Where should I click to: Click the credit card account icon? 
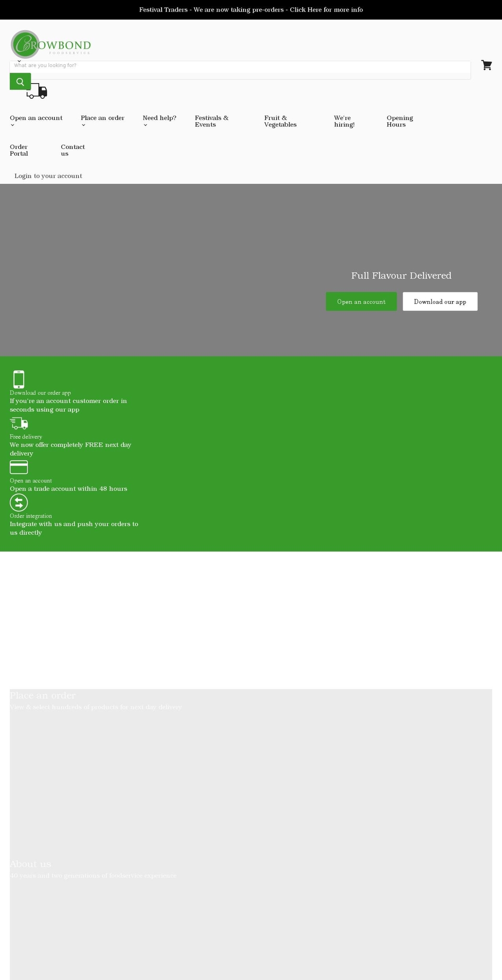coord(19,467)
